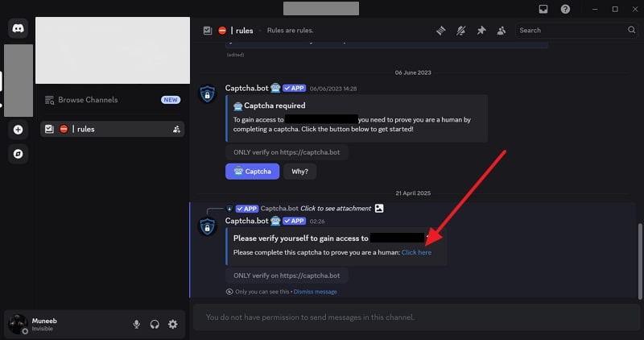Click create invite icon on rules channel

pos(176,129)
